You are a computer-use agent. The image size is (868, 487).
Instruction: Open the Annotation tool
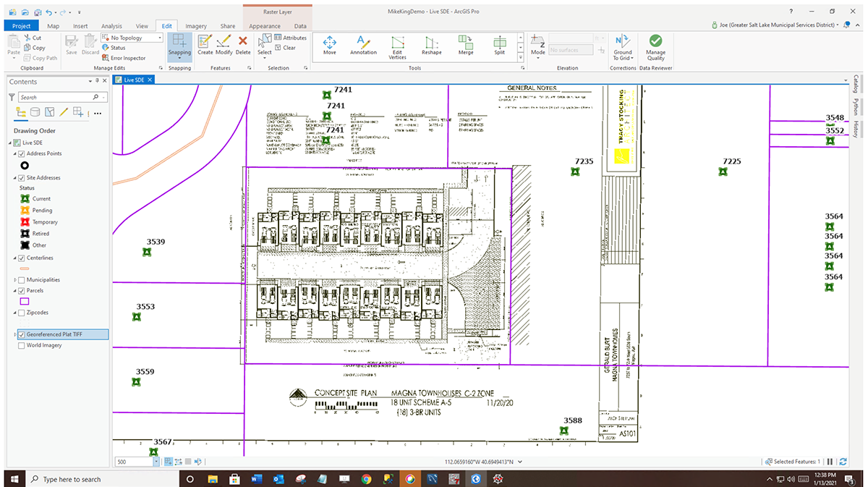363,45
